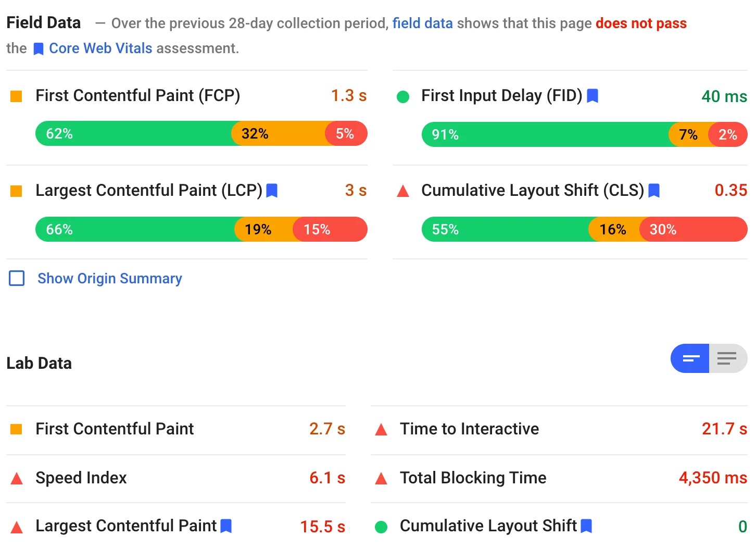Select the orange square icon next to FCP

point(16,96)
